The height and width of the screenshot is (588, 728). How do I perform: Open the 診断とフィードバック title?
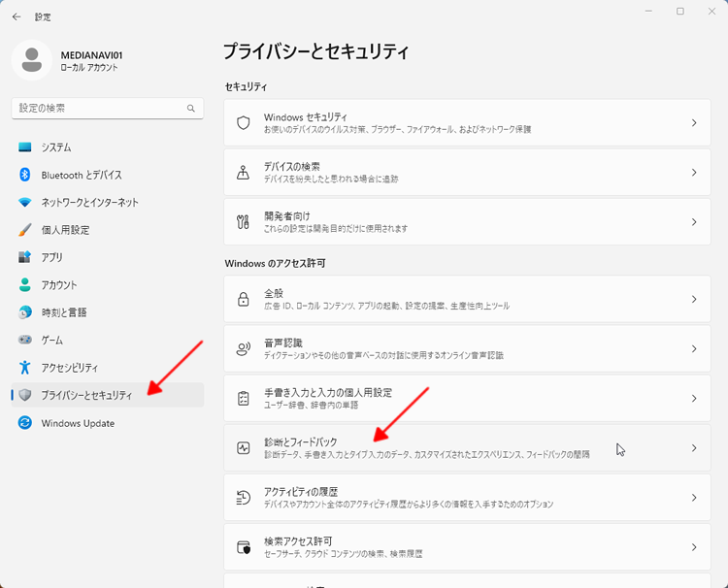click(x=300, y=441)
